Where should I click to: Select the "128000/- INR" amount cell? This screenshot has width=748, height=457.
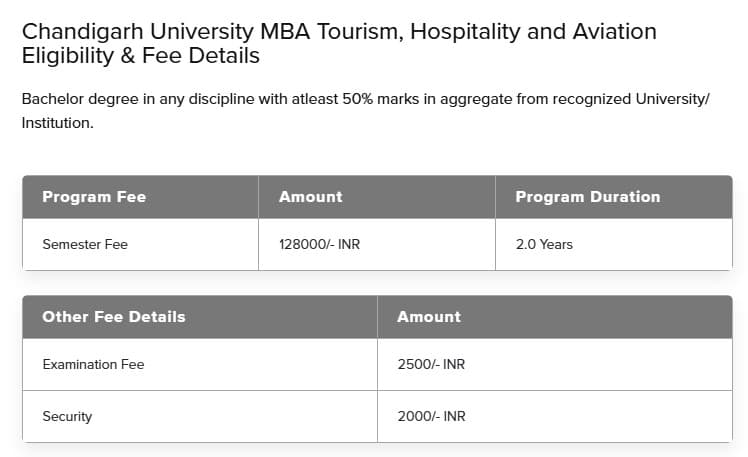click(319, 244)
